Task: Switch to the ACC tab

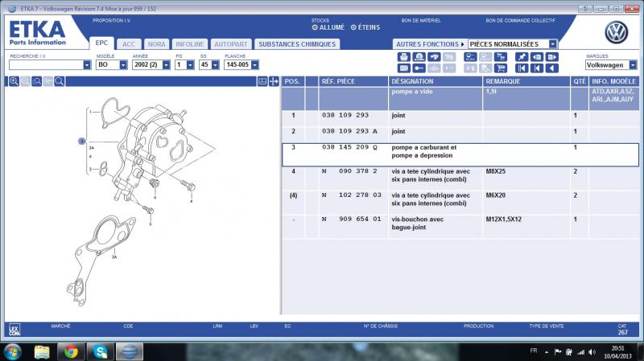Action: click(x=129, y=44)
